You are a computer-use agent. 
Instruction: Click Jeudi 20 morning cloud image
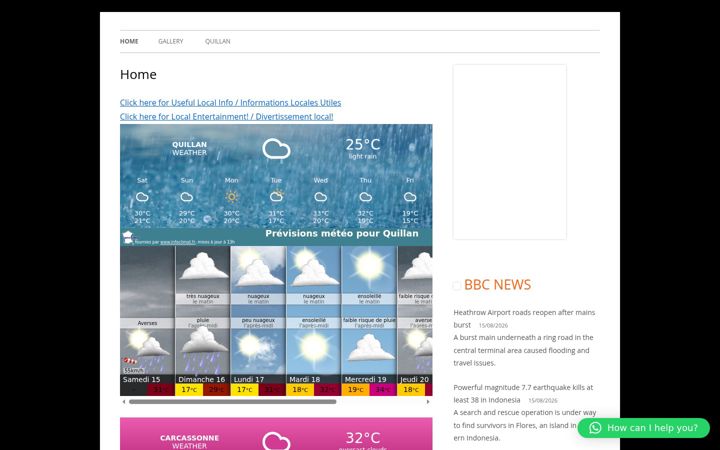point(415,270)
